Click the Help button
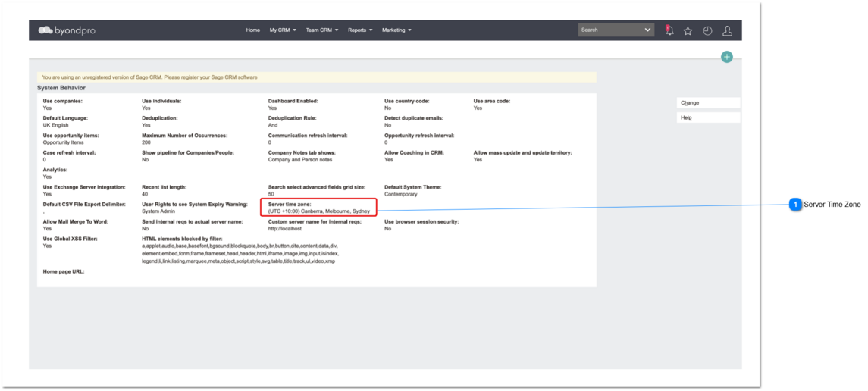The width and height of the screenshot is (868, 391). pos(708,117)
